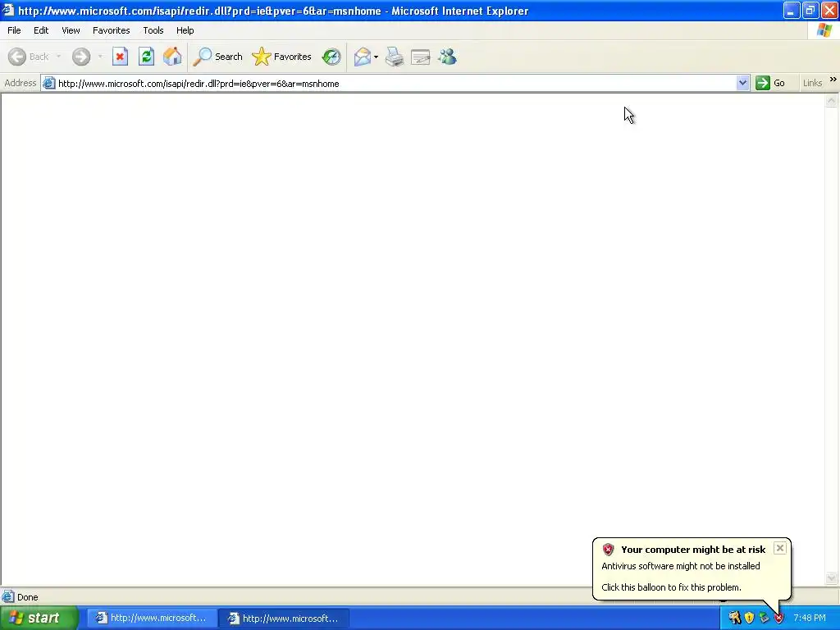The image size is (840, 630).
Task: Click the 7:48 PM system clock
Action: (810, 619)
